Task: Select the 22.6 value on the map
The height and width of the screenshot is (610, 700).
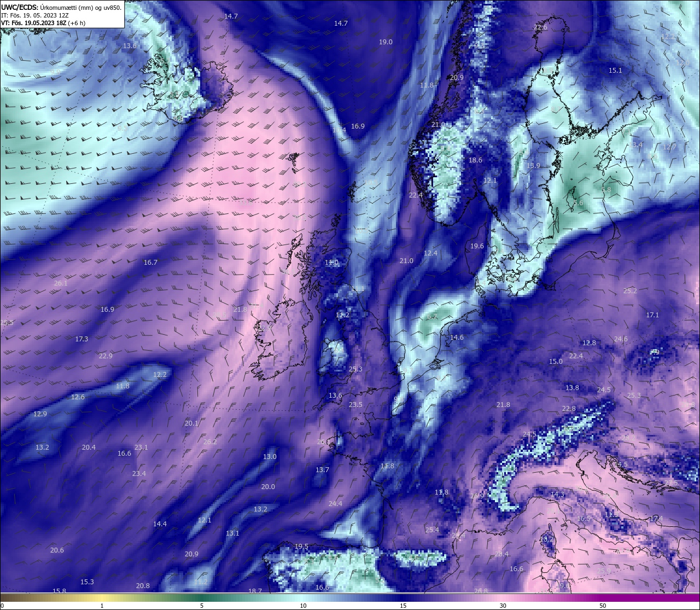Action: tap(540, 27)
